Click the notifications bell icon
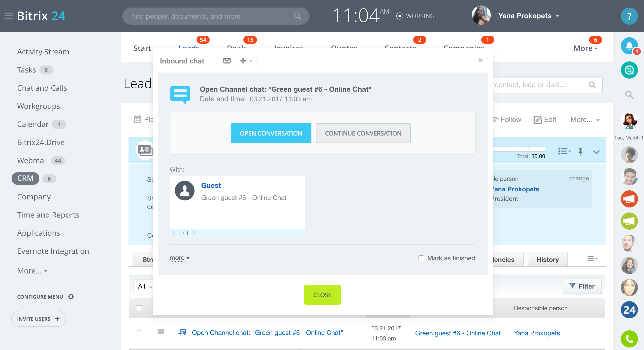644x350 pixels. click(629, 46)
